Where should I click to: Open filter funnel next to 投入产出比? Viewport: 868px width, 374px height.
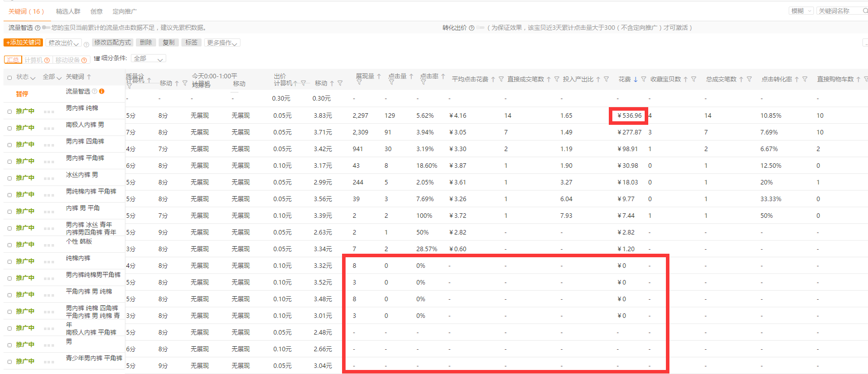click(x=606, y=79)
